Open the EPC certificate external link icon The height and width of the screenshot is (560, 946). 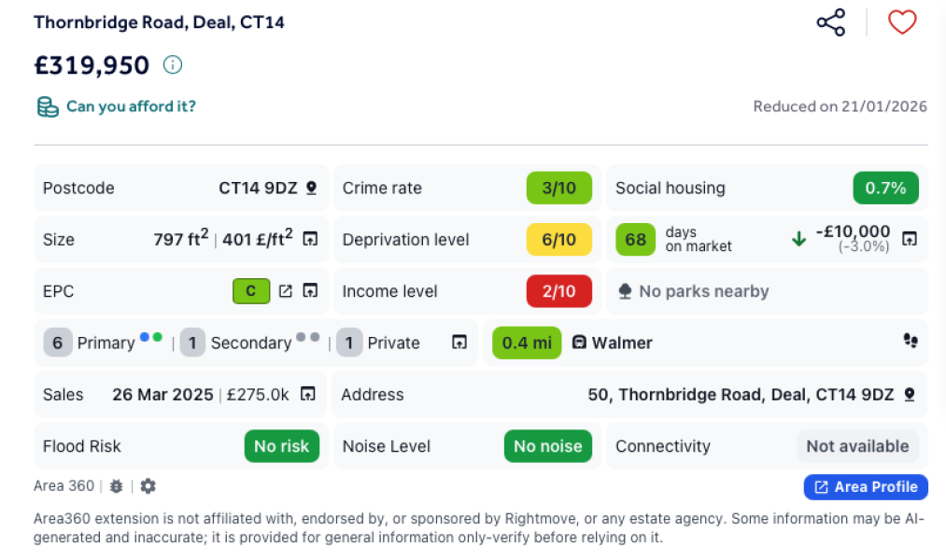(x=286, y=291)
